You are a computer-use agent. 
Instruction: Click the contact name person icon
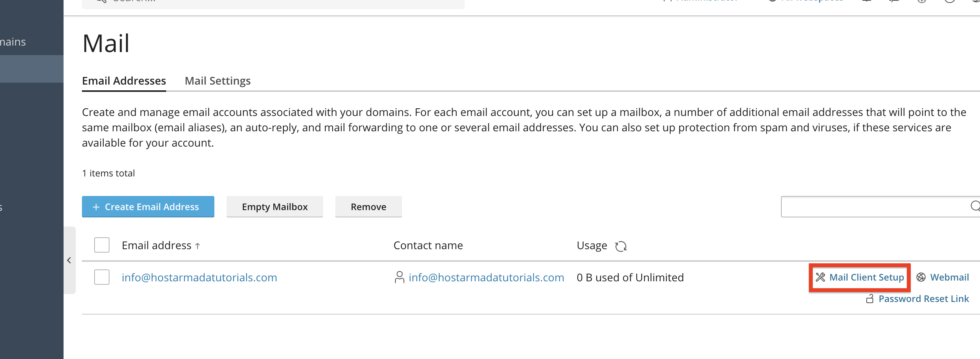pos(399,277)
